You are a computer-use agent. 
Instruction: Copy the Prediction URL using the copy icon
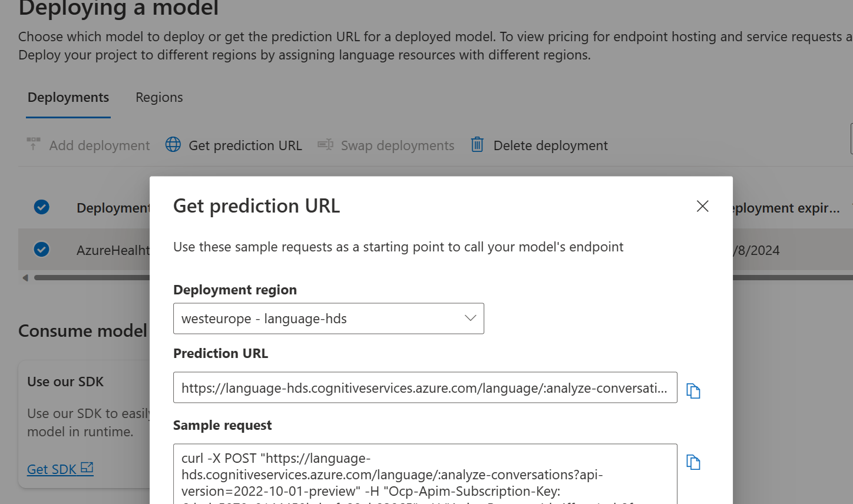point(693,390)
